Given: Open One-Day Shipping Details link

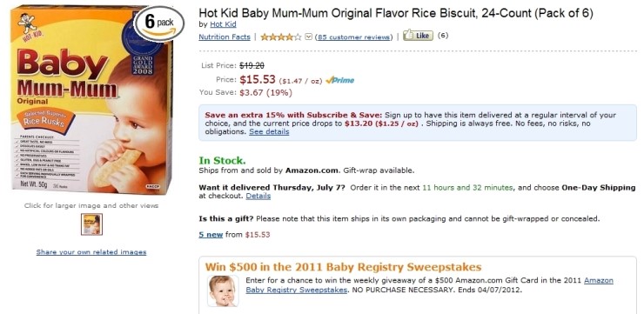Looking at the screenshot, I should (258, 196).
